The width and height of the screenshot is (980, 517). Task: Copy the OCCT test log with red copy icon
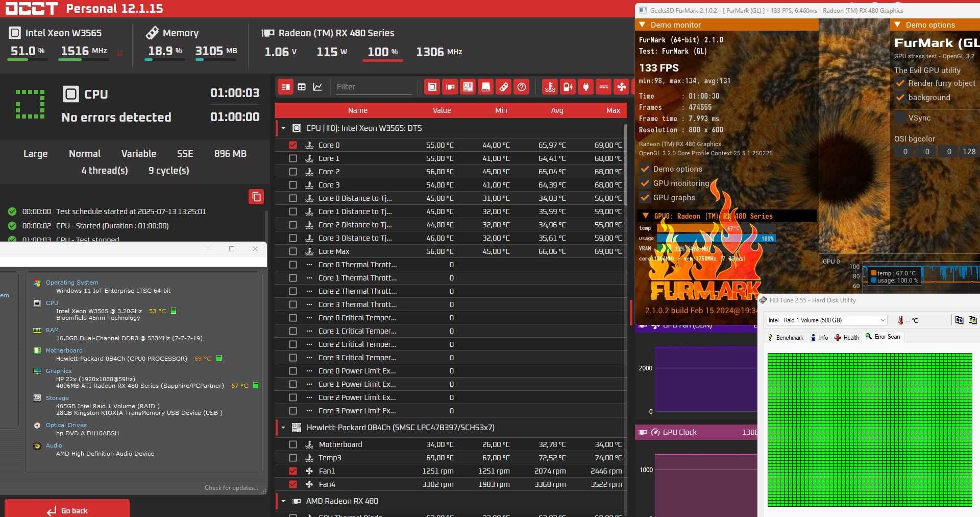(256, 197)
